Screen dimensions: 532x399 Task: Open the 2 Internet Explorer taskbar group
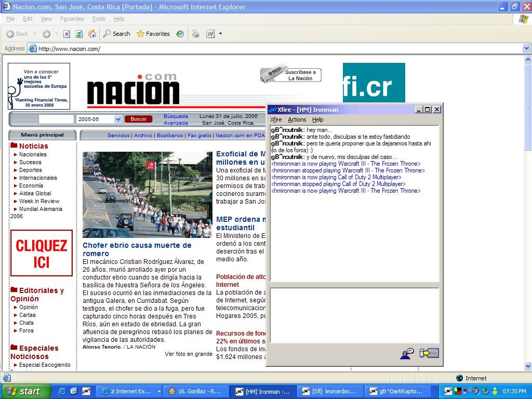pyautogui.click(x=129, y=391)
